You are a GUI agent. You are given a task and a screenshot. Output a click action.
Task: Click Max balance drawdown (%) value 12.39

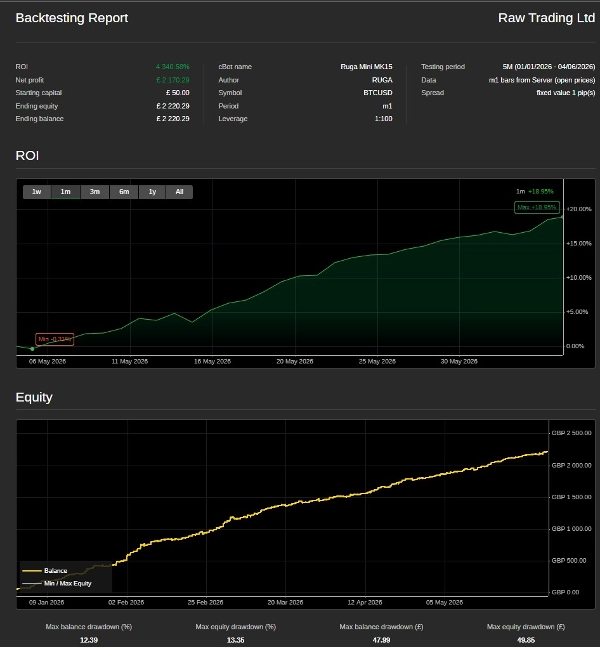pyautogui.click(x=89, y=640)
